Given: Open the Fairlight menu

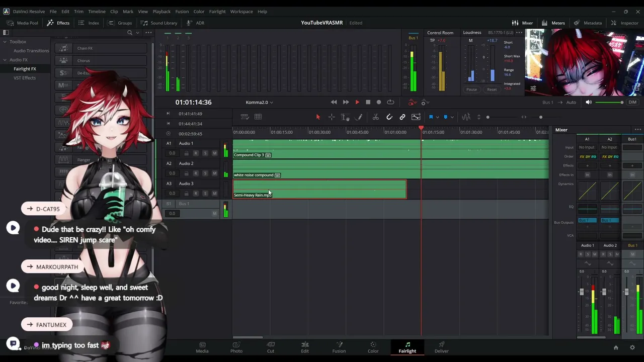Looking at the screenshot, I should pos(217,11).
